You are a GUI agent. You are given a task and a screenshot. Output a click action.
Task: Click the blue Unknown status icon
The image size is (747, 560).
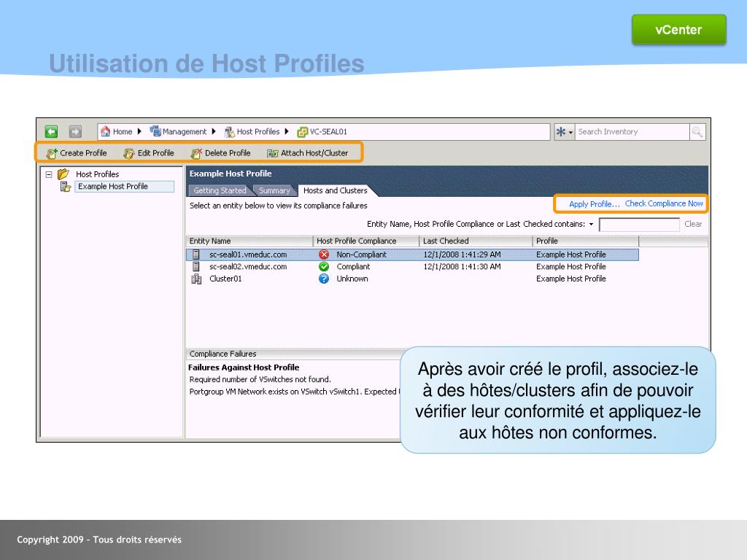tap(324, 279)
